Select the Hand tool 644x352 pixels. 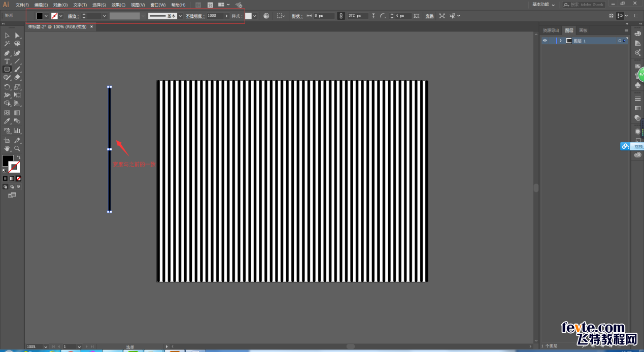point(7,148)
